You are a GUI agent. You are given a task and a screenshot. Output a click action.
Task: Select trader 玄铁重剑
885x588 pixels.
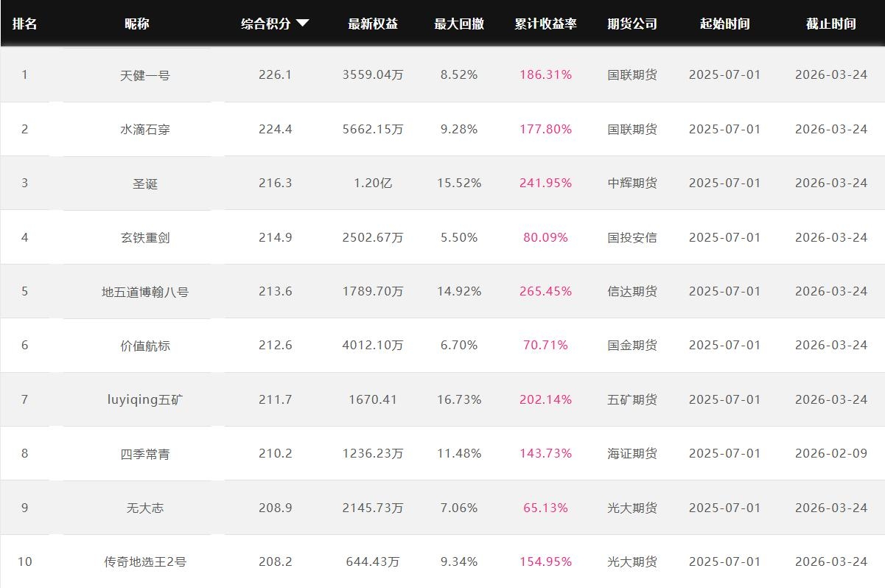[x=145, y=237]
